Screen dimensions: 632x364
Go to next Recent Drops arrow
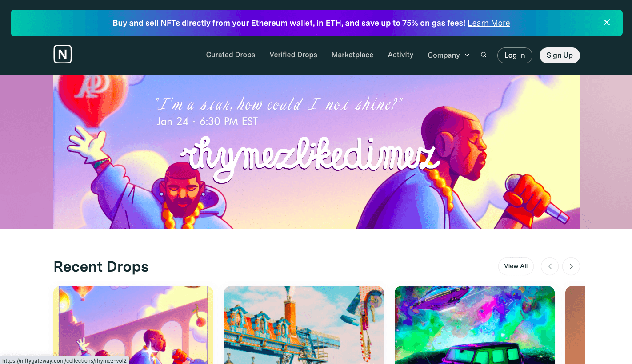pos(571,266)
